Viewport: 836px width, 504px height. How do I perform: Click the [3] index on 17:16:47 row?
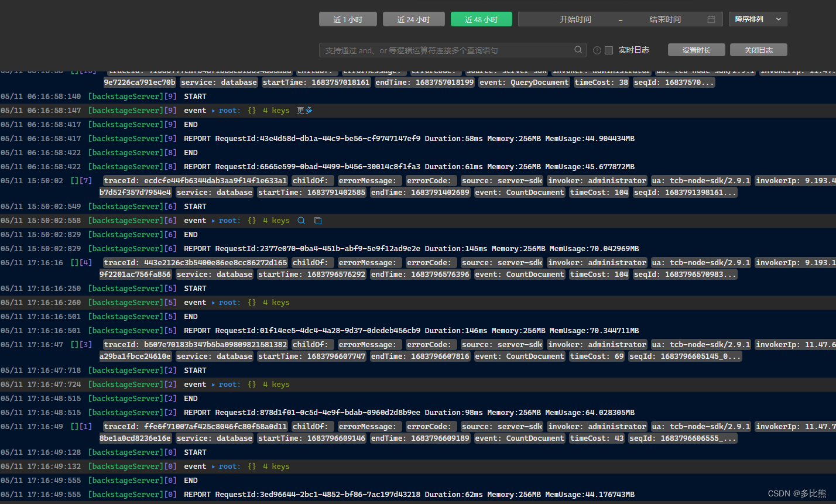(86, 345)
